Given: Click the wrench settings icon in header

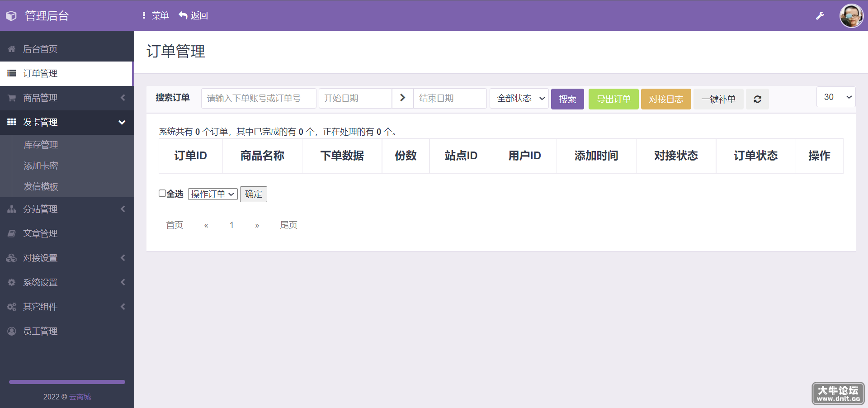Looking at the screenshot, I should point(820,16).
